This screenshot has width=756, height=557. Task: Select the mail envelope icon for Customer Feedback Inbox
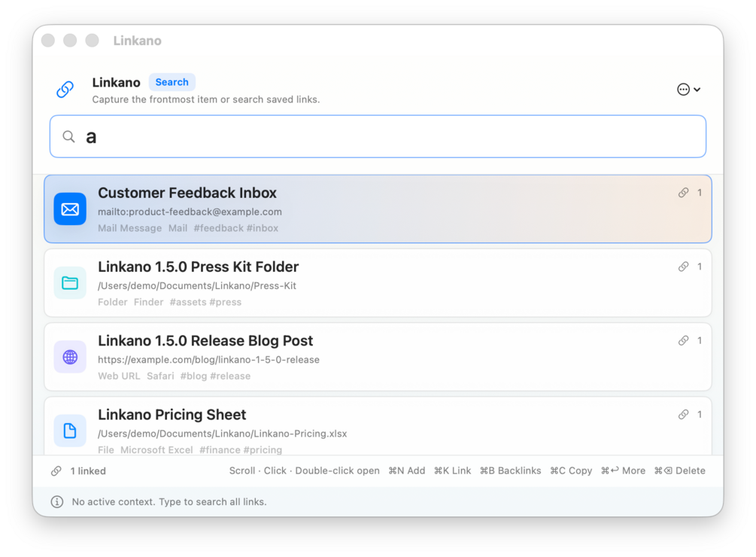tap(70, 208)
